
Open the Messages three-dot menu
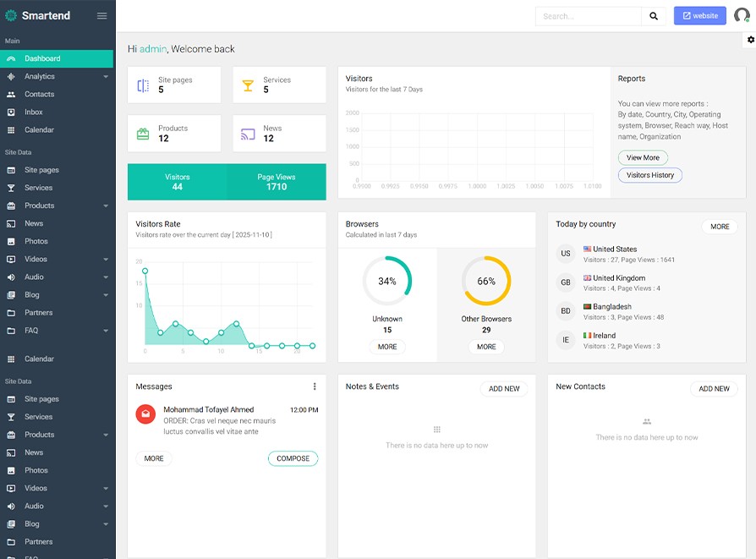pos(315,386)
